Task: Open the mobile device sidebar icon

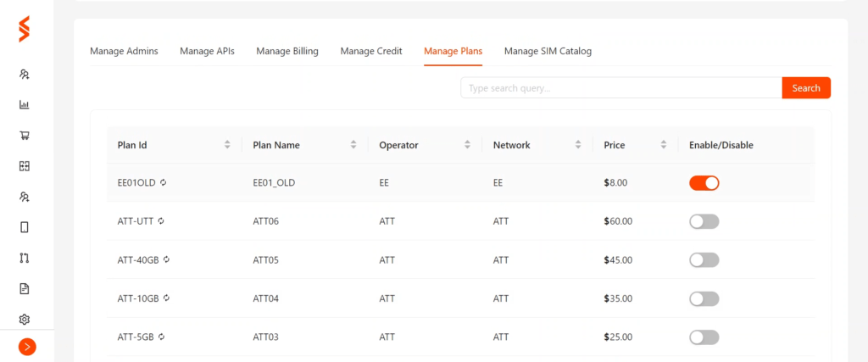Action: 24,227
